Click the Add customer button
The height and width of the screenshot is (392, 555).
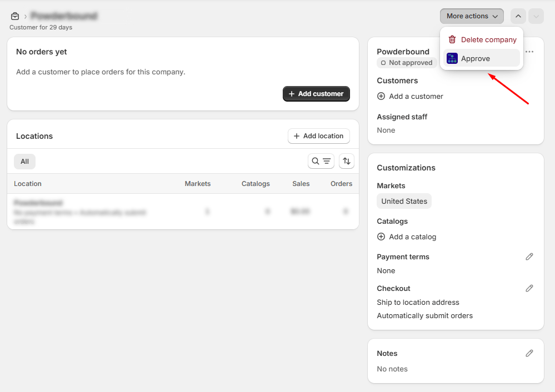[316, 94]
